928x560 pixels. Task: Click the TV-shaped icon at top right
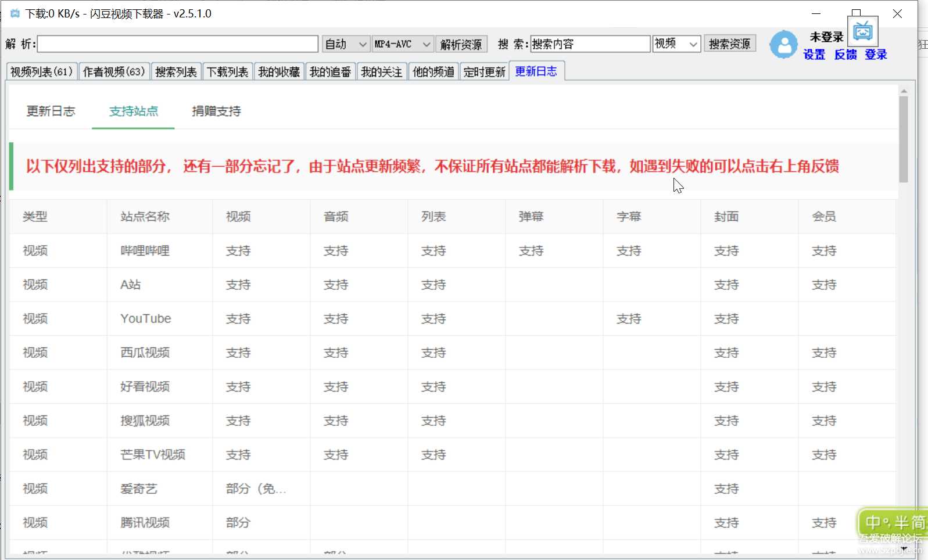(x=862, y=31)
